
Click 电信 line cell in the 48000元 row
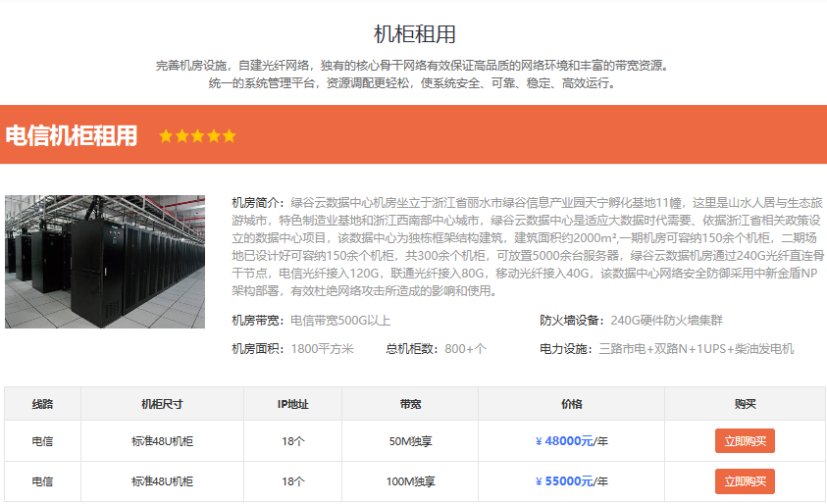[42, 441]
